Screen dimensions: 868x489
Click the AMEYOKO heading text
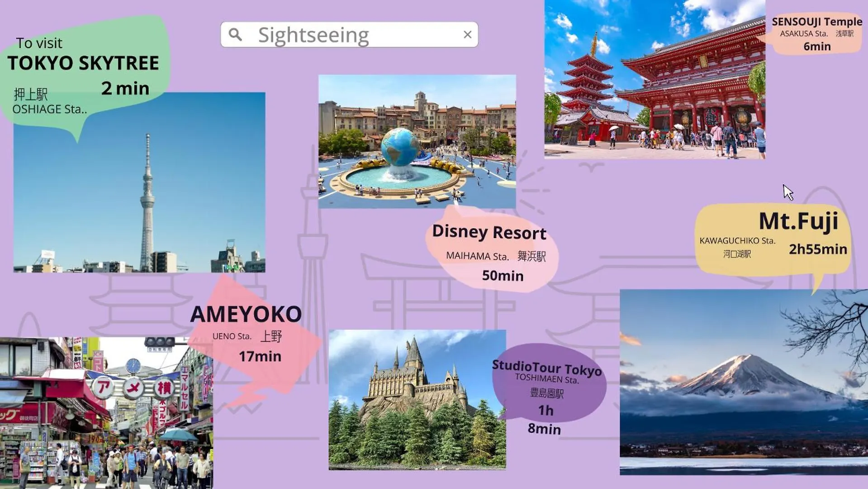pyautogui.click(x=246, y=314)
